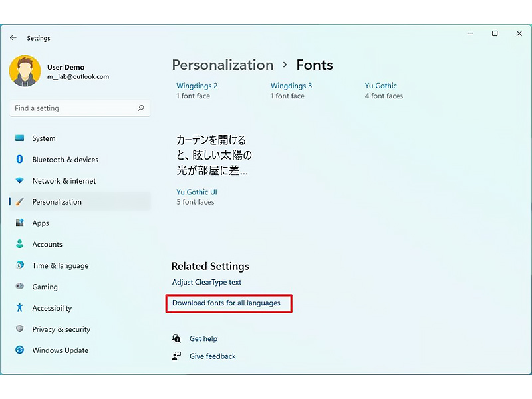Open Time & language settings
This screenshot has width=532, height=399.
[80, 265]
